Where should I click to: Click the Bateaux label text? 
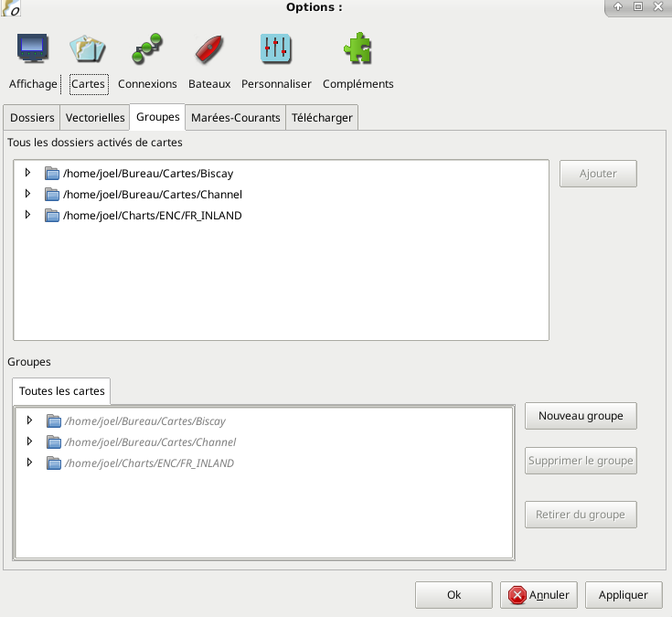pos(209,84)
